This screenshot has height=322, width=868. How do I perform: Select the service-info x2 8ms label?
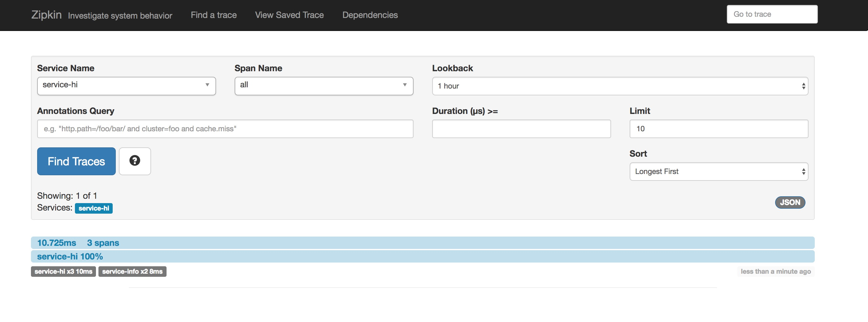click(132, 272)
